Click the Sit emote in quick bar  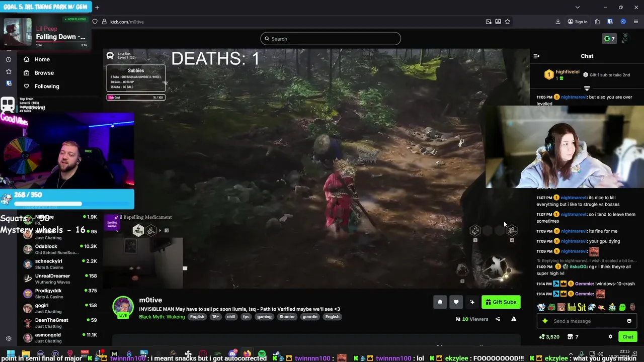pyautogui.click(x=582, y=307)
